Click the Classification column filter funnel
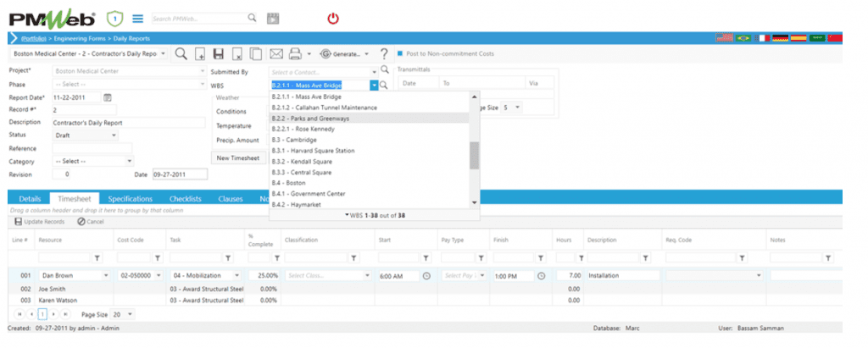Screen dimensions: 868x348 [x=353, y=257]
